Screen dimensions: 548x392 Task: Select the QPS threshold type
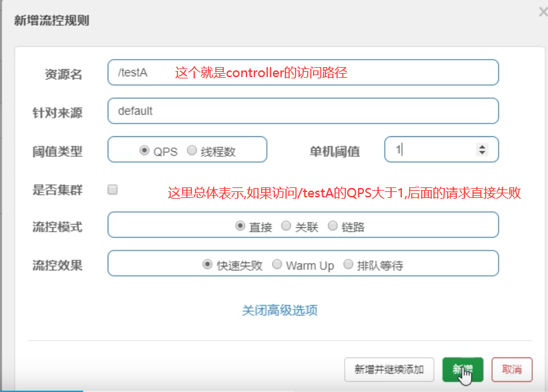click(144, 150)
